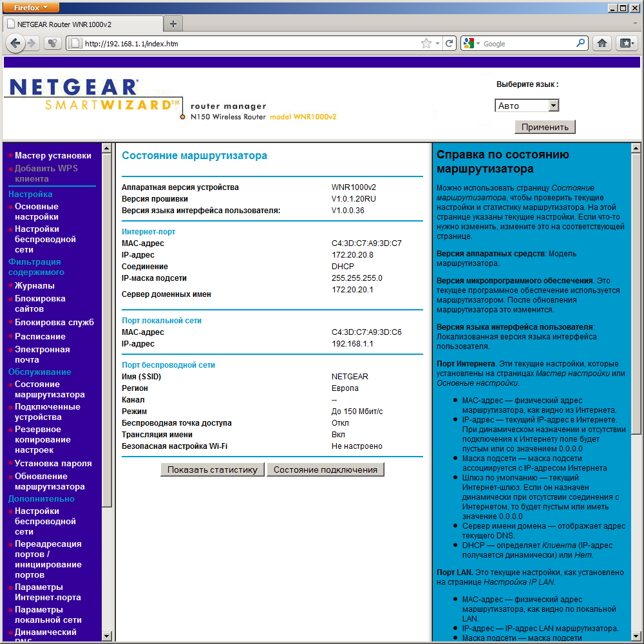
Task: Open Параметры Интернет-порта link
Action: (x=48, y=592)
